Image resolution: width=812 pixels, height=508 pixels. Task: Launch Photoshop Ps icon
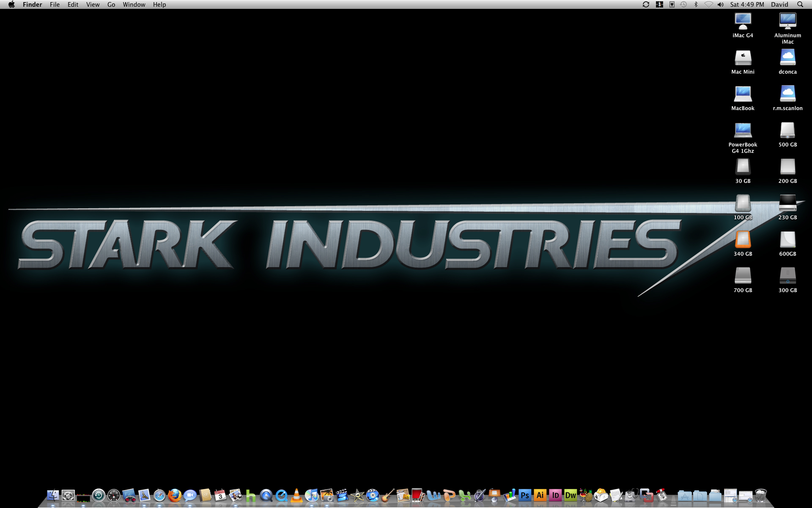tap(525, 495)
